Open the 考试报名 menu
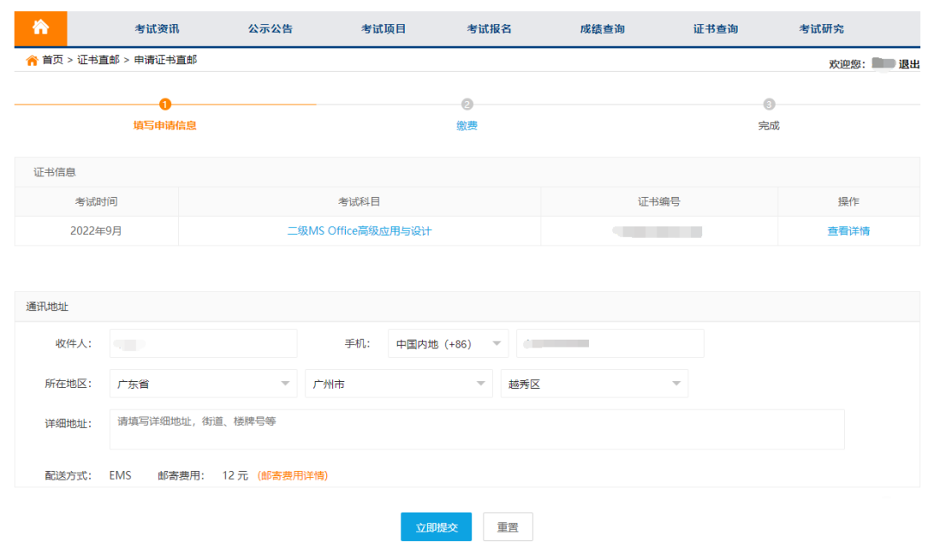 489,29
